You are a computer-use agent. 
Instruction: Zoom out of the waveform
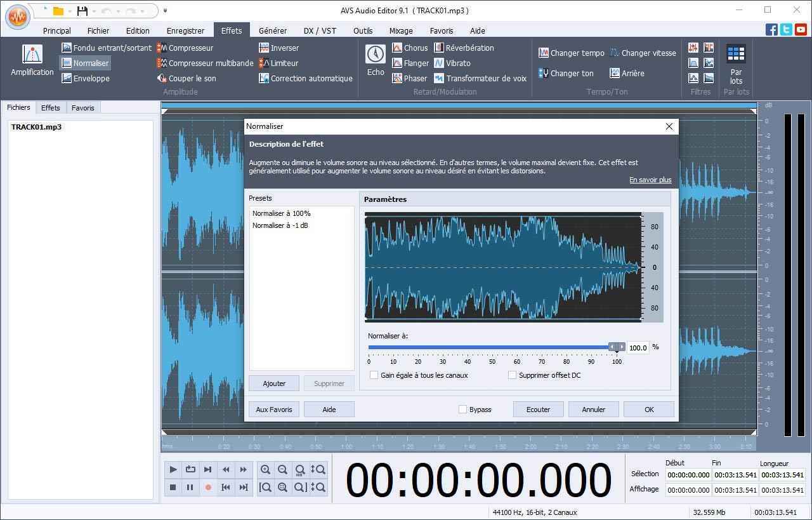[283, 470]
